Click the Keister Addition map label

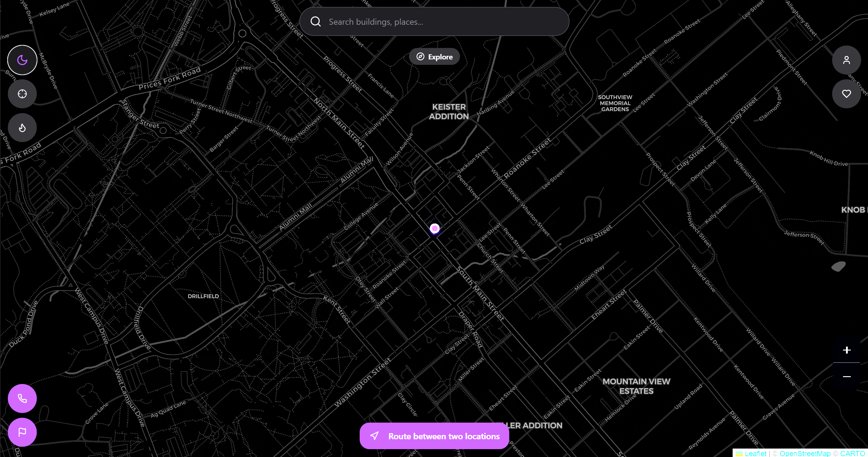[x=449, y=112]
